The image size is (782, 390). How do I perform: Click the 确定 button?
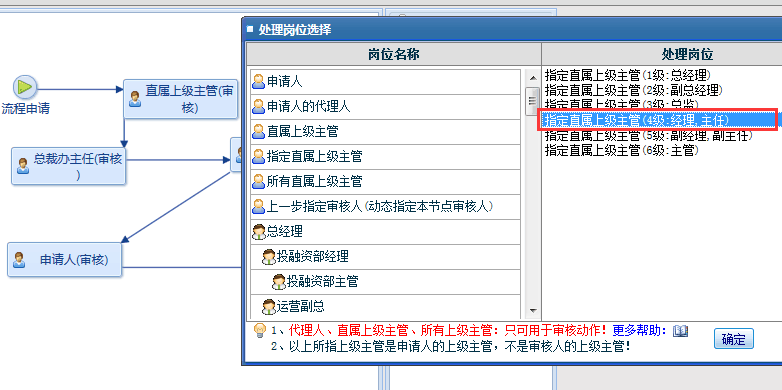point(734,339)
